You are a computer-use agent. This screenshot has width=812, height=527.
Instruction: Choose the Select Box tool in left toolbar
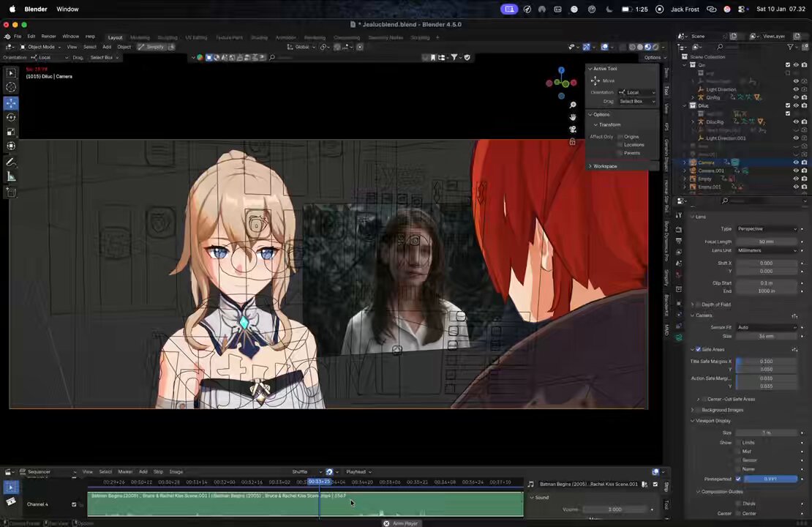[11, 73]
